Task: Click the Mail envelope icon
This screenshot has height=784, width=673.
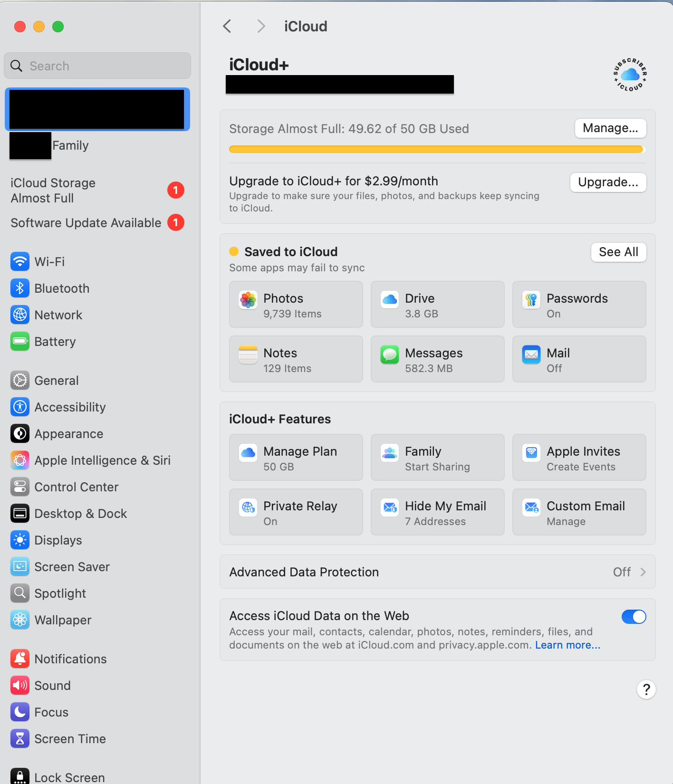Action: point(531,354)
